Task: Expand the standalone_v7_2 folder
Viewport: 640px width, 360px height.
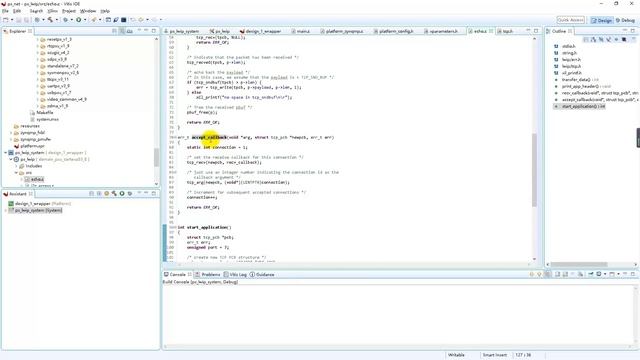Action: pos(38,66)
